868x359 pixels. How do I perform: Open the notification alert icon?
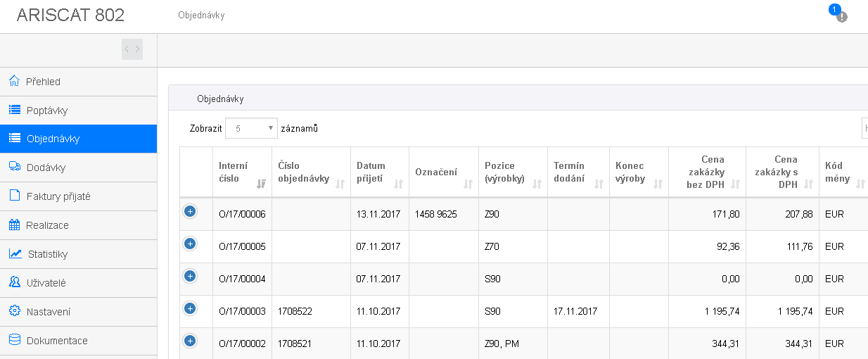(841, 17)
